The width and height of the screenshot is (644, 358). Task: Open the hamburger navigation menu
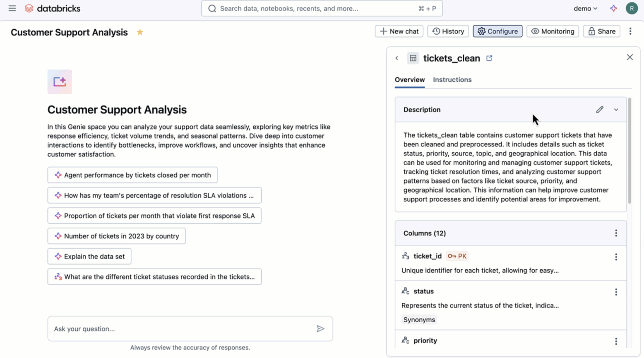point(12,8)
